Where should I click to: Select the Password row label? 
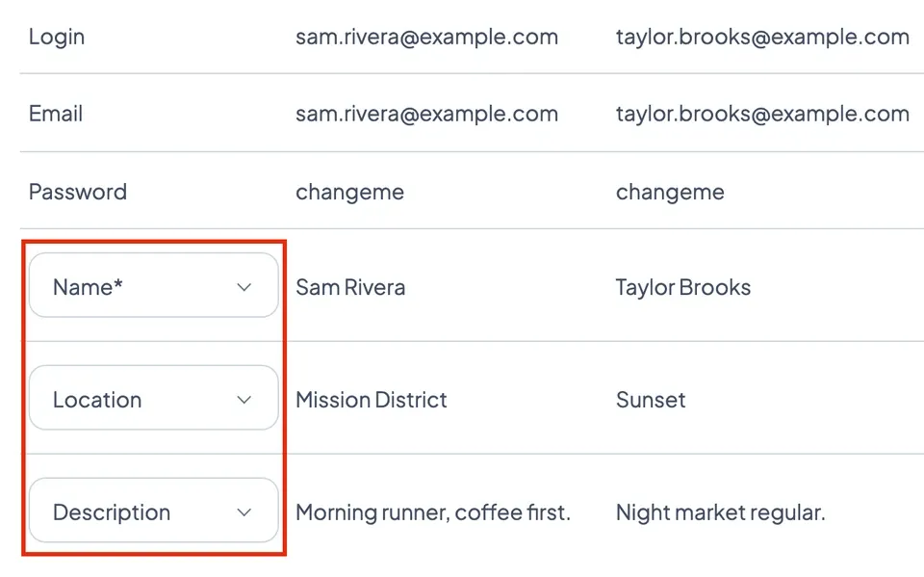click(78, 192)
